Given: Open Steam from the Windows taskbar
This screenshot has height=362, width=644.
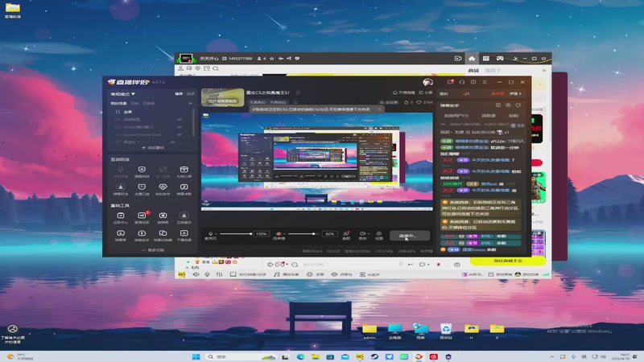Looking at the screenshot, I should (x=374, y=356).
